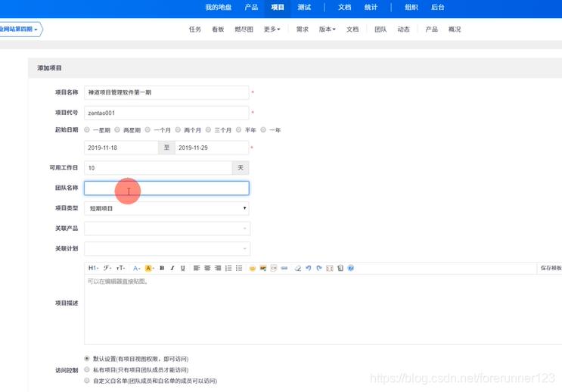This screenshot has height=392, width=562.
Task: Align description text right
Action: pos(218,268)
